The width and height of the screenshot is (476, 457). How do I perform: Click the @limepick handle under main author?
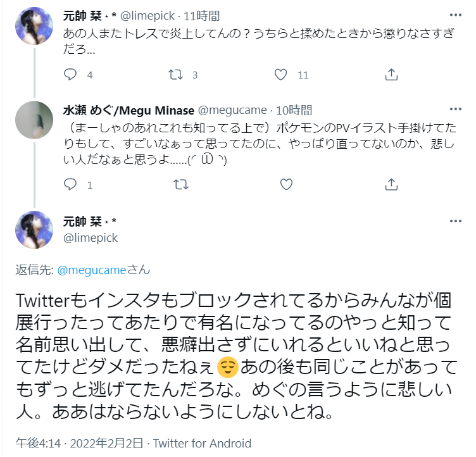point(91,237)
